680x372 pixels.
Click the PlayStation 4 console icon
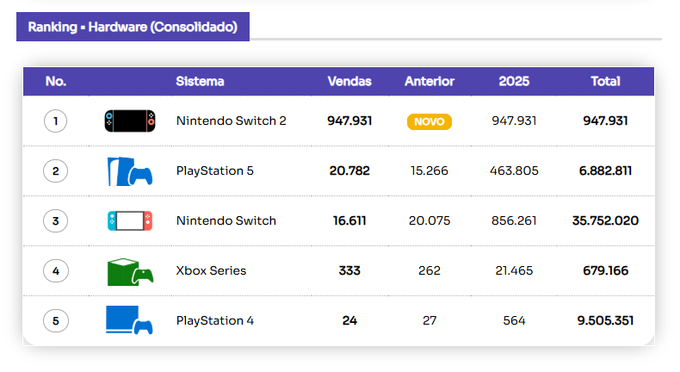pos(129,320)
